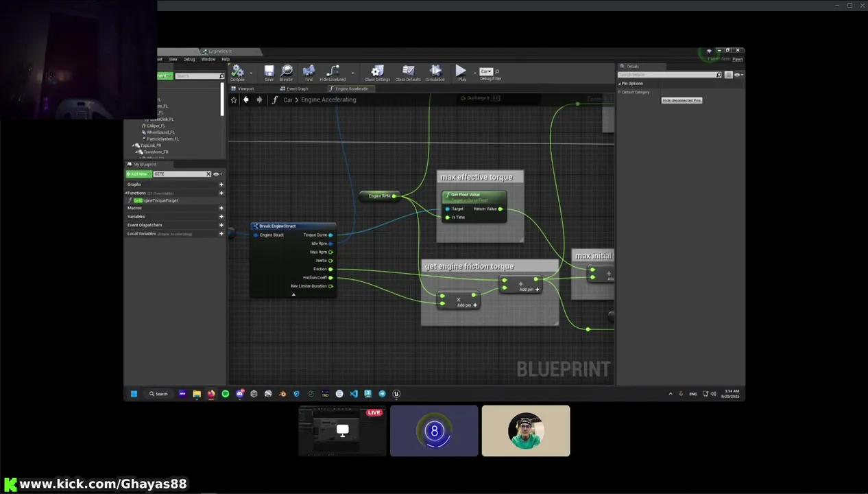The width and height of the screenshot is (868, 494).
Task: Click the Compile toolbar icon
Action: (237, 72)
